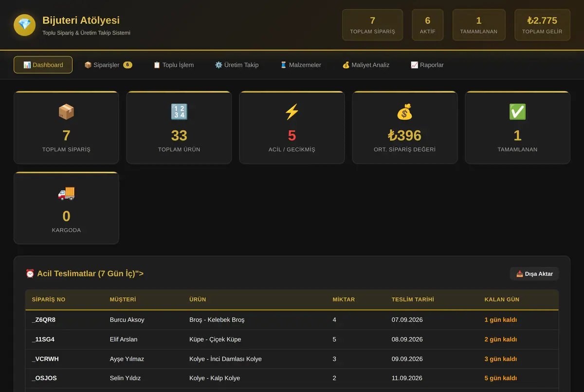The image size is (584, 392).
Task: Click the money bag icon on order value card
Action: 404,112
